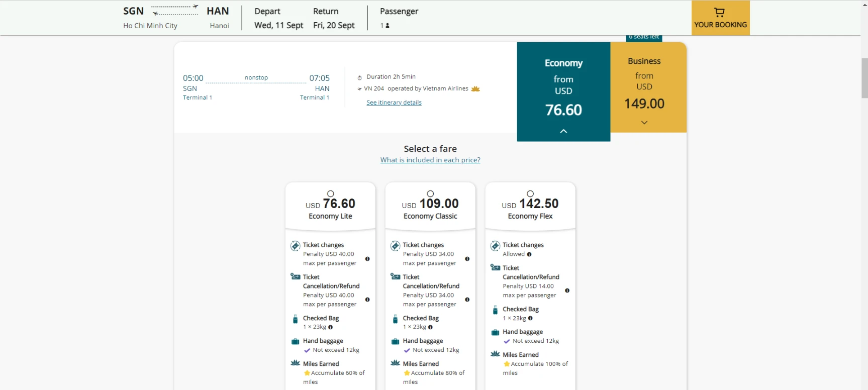
Task: Click the 07:05 arrival time
Action: point(319,78)
